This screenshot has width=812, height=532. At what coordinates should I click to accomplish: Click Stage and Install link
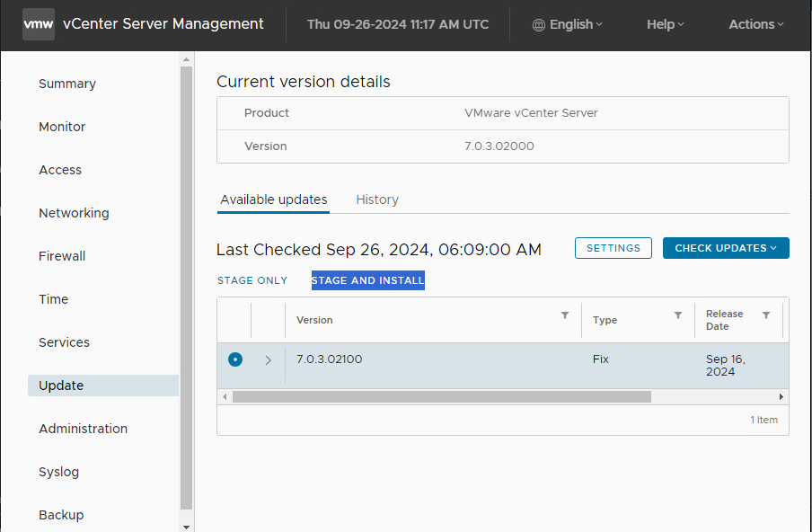click(x=367, y=280)
